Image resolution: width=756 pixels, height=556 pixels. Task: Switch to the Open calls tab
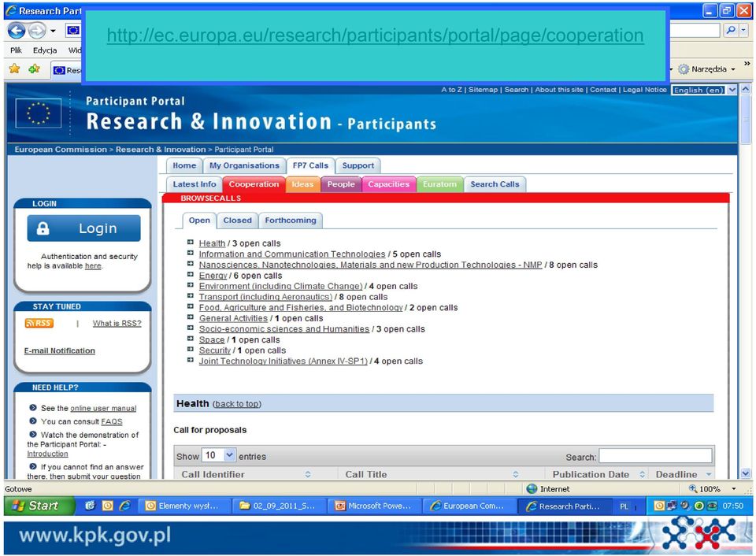(x=199, y=221)
